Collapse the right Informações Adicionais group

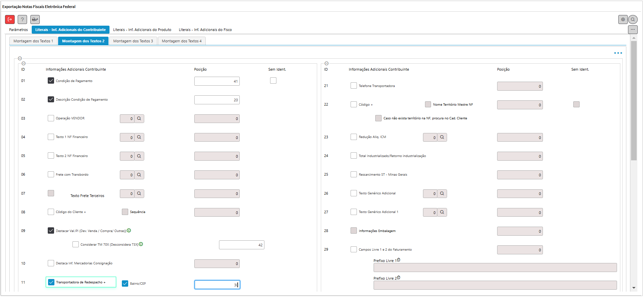click(327, 63)
